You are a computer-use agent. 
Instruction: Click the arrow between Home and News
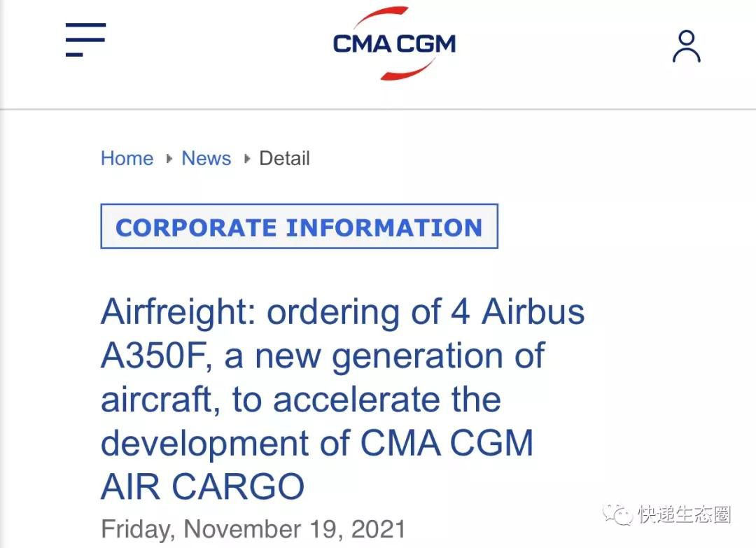pos(169,159)
